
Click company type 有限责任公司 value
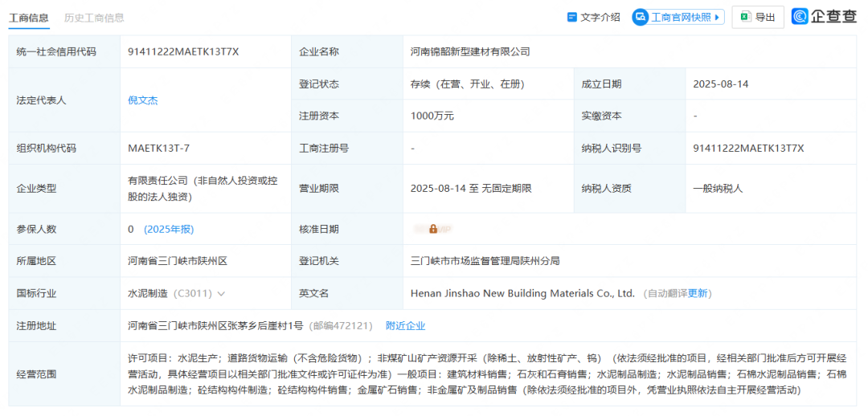(x=203, y=189)
